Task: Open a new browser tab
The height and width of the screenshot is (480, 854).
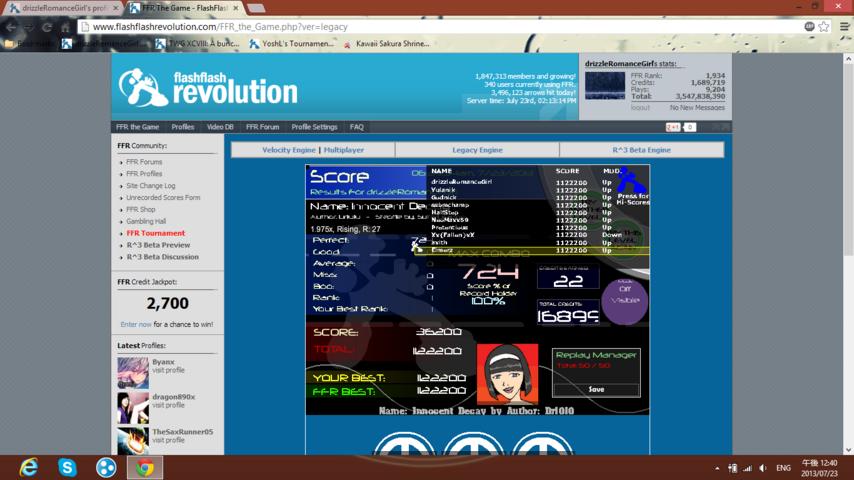Action: click(x=256, y=8)
